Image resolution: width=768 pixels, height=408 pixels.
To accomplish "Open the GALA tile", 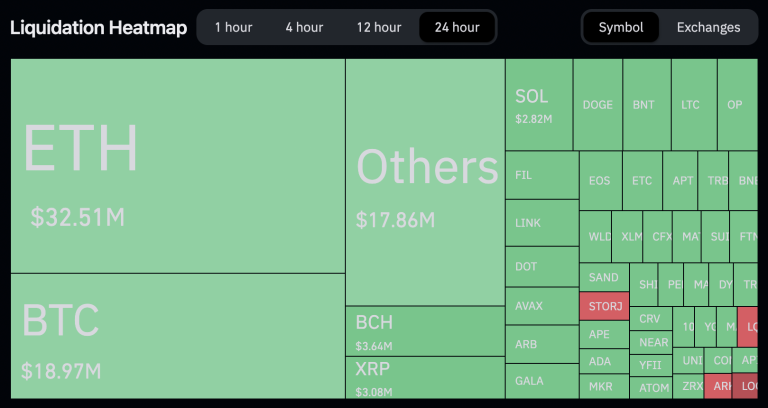I will coord(542,381).
